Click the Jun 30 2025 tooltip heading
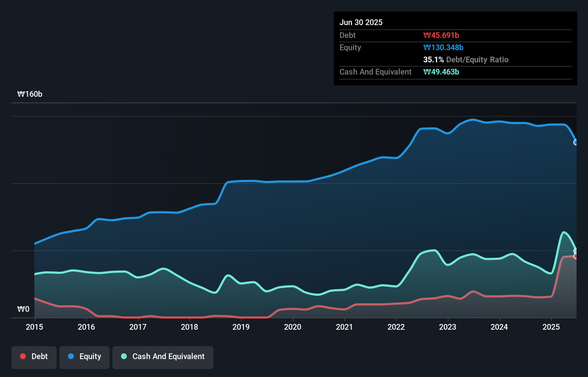 361,22
